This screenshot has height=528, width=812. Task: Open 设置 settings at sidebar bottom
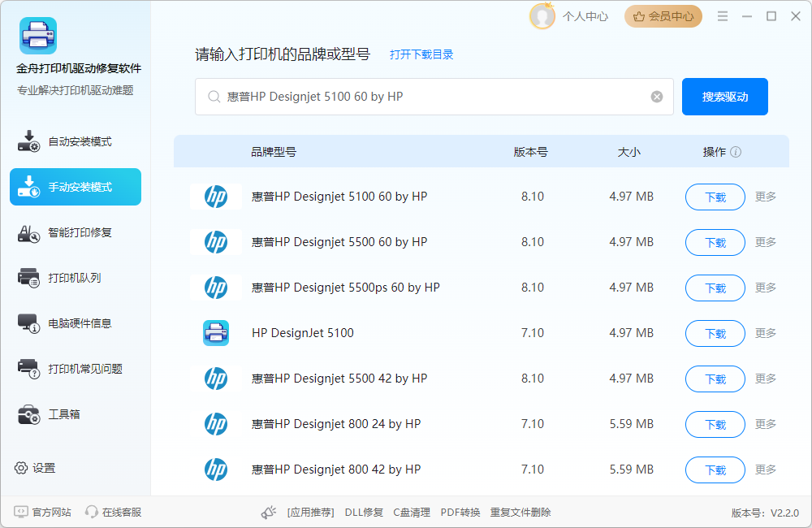click(35, 468)
